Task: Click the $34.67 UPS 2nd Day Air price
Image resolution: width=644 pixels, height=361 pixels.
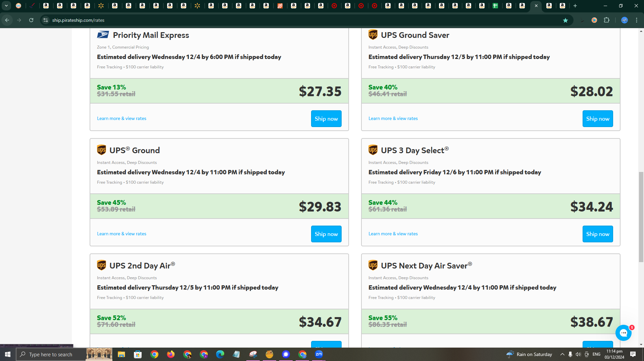Action: [320, 322]
